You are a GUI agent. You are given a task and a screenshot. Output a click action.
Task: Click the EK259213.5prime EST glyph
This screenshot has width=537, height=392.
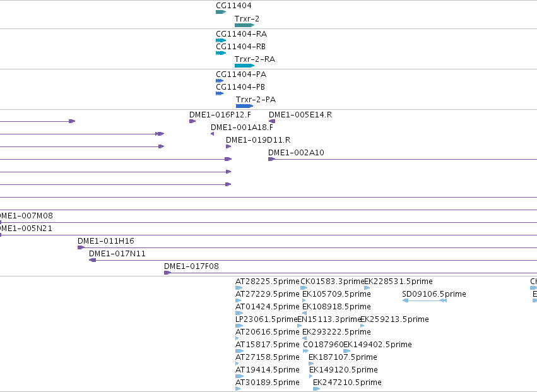pyautogui.click(x=362, y=326)
